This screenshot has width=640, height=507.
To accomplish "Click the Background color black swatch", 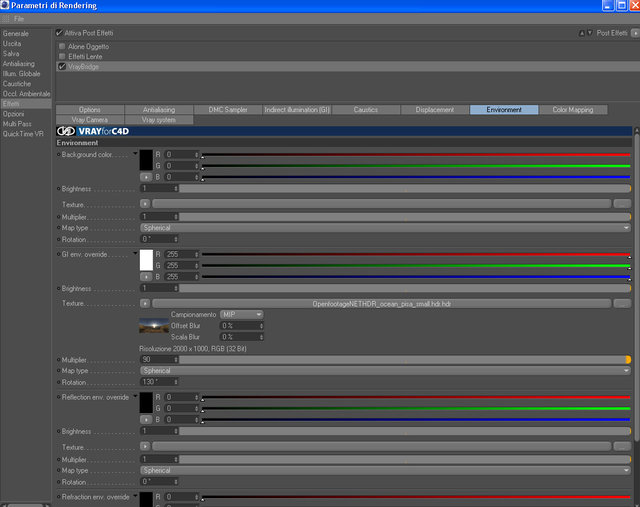I will [146, 160].
